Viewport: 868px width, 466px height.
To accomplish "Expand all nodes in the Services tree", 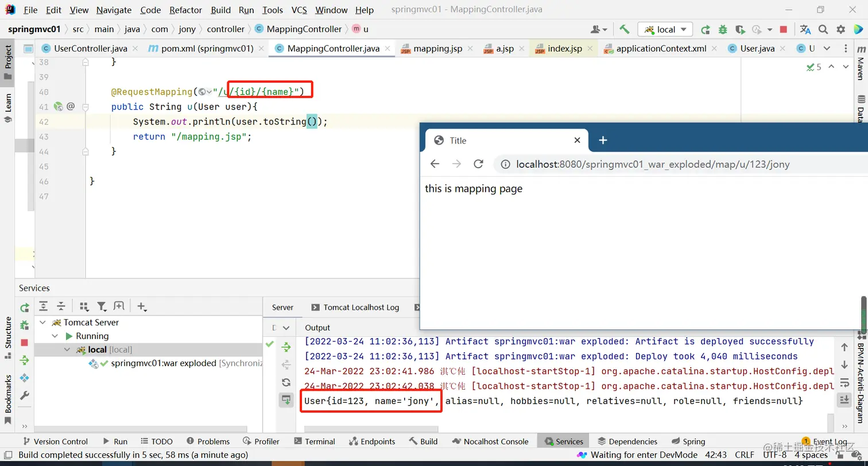I will click(x=44, y=306).
